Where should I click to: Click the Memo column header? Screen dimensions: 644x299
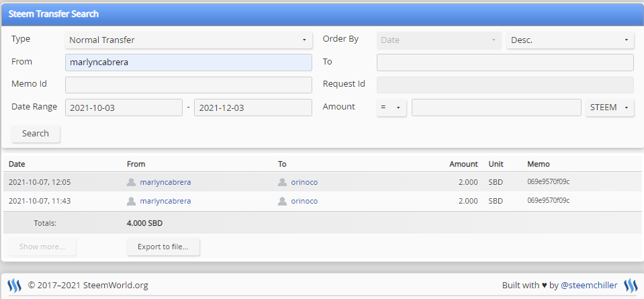point(539,164)
